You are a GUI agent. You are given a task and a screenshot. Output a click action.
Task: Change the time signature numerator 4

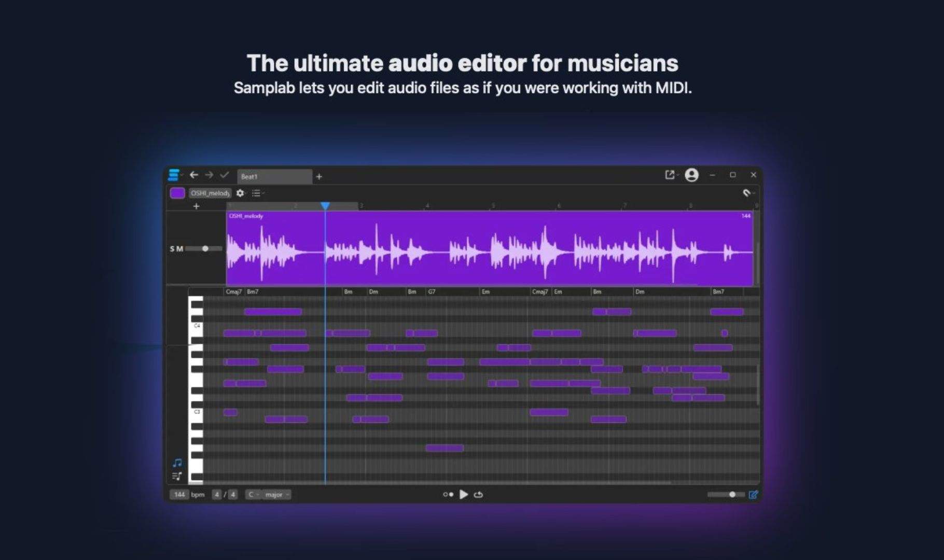point(217,495)
